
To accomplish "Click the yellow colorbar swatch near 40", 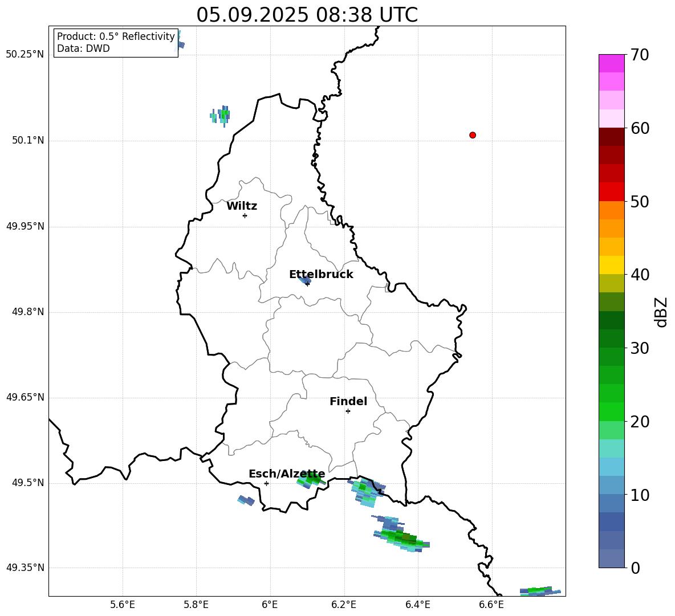I will [x=611, y=266].
